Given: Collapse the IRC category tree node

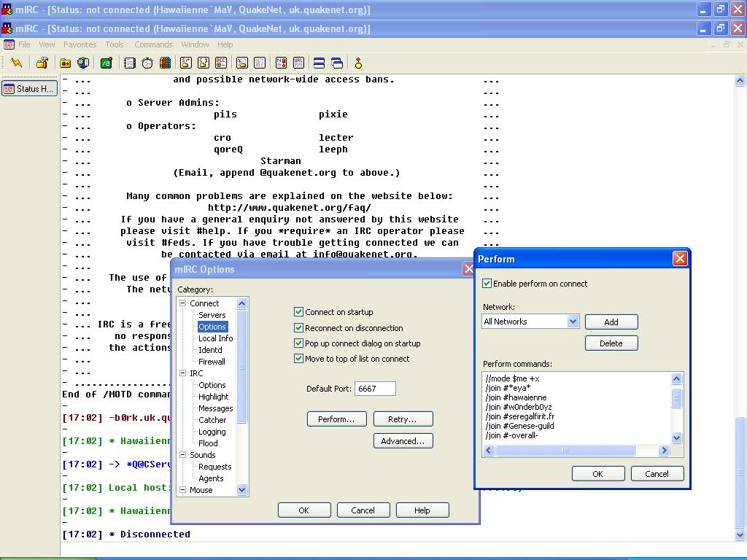Looking at the screenshot, I should point(182,373).
